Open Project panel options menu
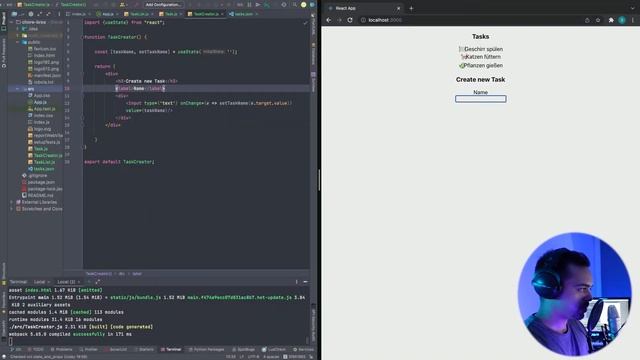 coord(59,14)
